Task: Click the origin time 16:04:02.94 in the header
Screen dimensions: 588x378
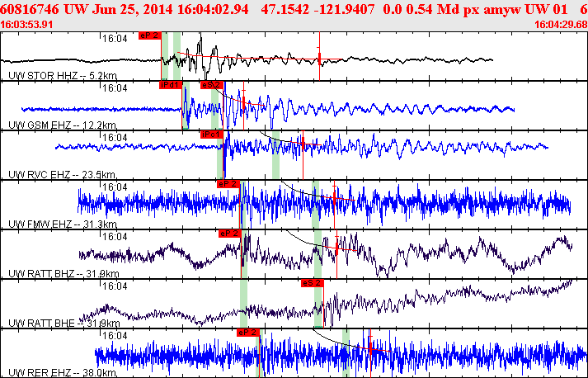Action: [213, 9]
